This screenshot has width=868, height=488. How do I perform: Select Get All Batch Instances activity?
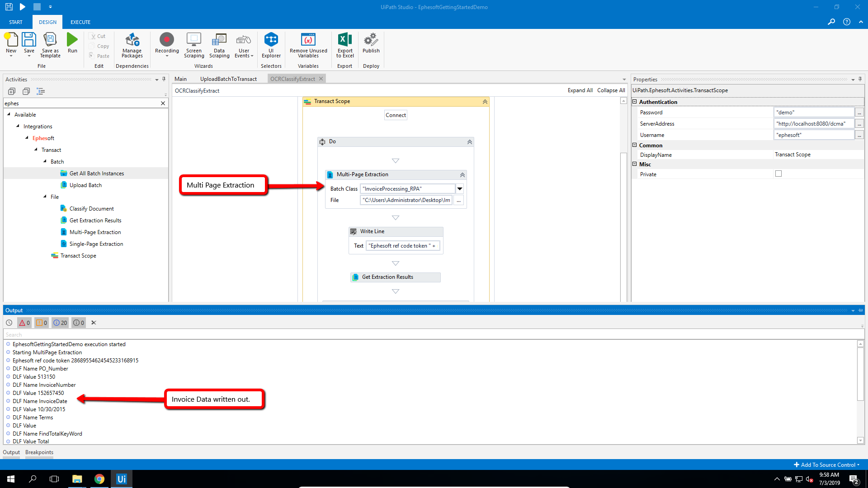click(x=96, y=174)
